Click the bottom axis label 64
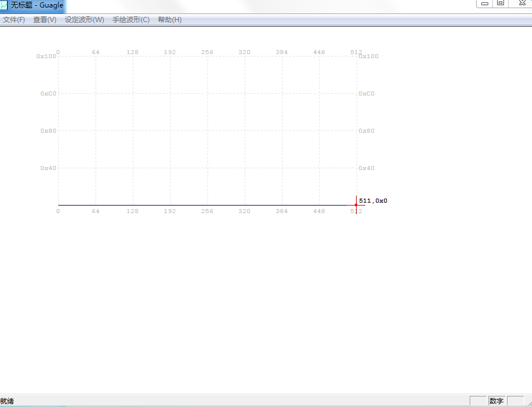Image resolution: width=532 pixels, height=407 pixels. pyautogui.click(x=96, y=211)
